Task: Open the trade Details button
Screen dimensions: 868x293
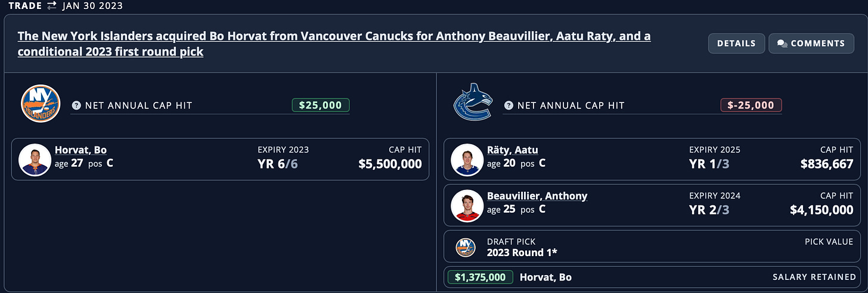Action: coord(736,43)
